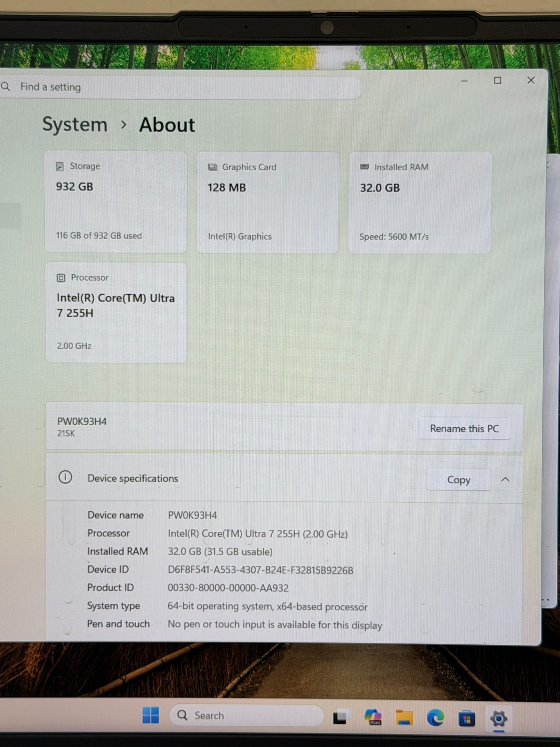This screenshot has width=560, height=747.
Task: Select the '32.0 GB (31.5 GB usable)' value
Action: (220, 552)
